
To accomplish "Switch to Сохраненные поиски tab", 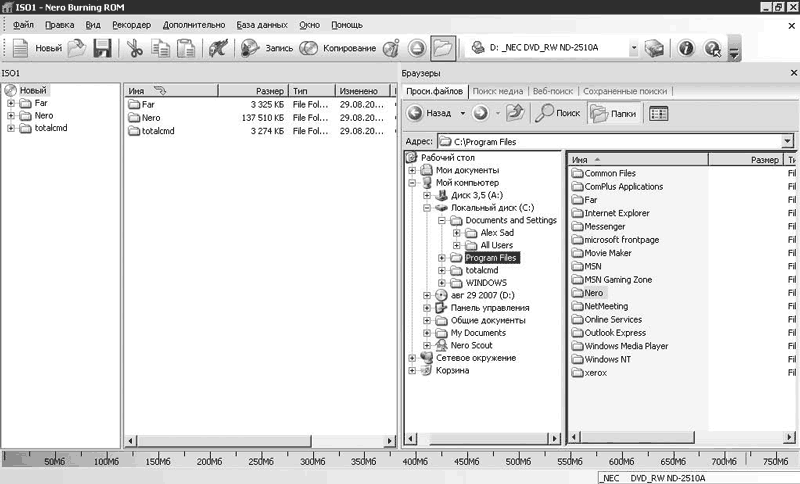I will pos(625,91).
